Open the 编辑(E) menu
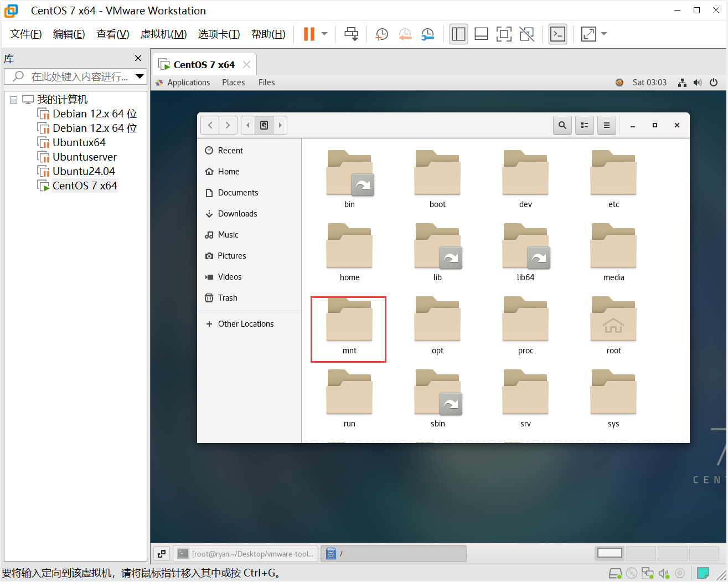This screenshot has height=582, width=728. point(69,34)
